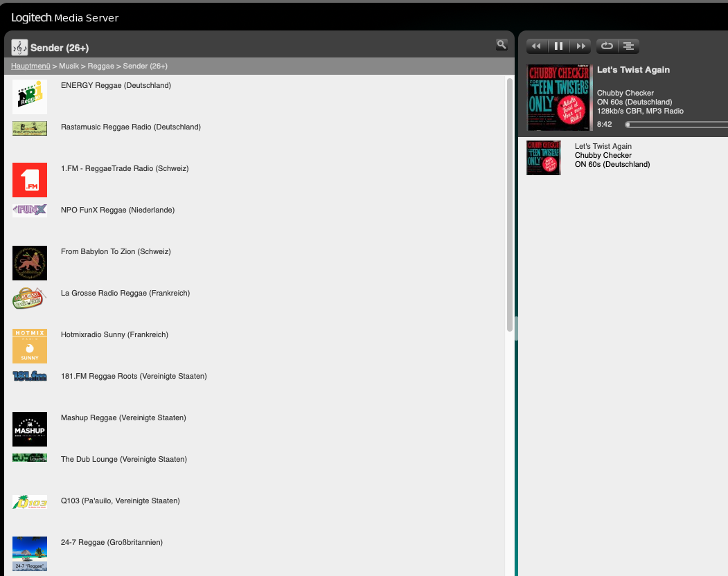Click the Dub Lounge logo

click(x=30, y=458)
